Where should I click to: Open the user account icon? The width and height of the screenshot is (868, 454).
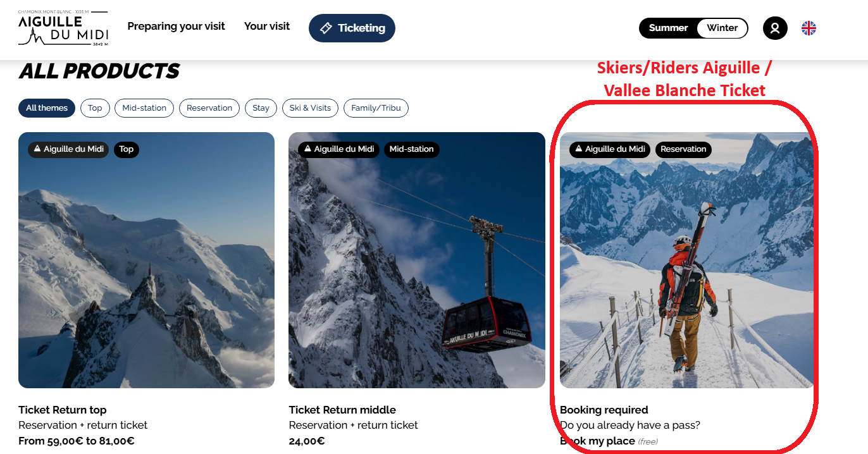pyautogui.click(x=775, y=28)
